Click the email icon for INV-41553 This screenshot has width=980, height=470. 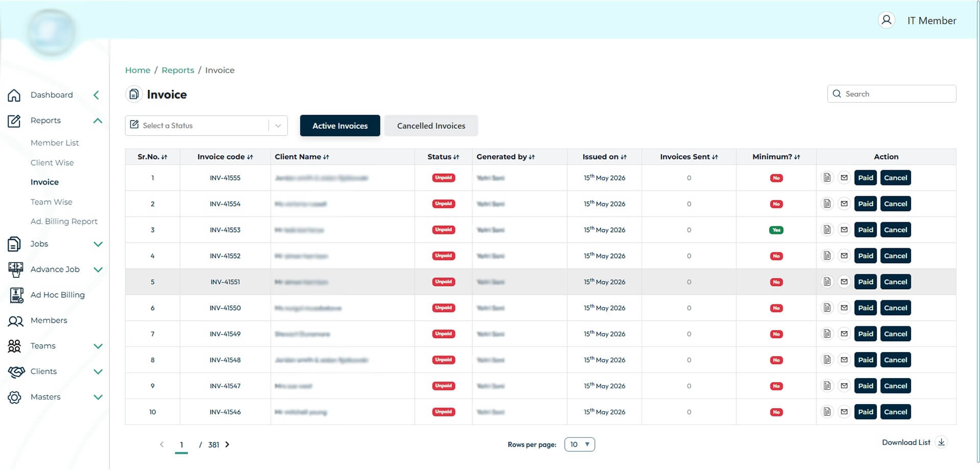(x=844, y=230)
